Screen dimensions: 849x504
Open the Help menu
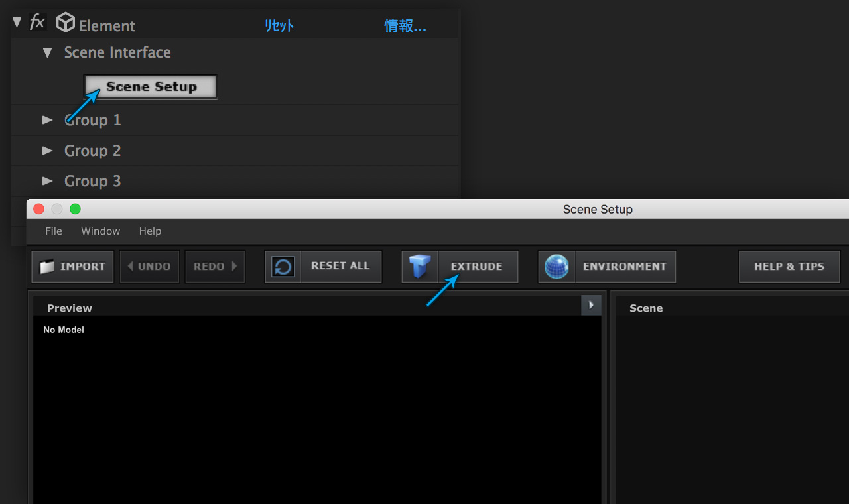tap(150, 231)
